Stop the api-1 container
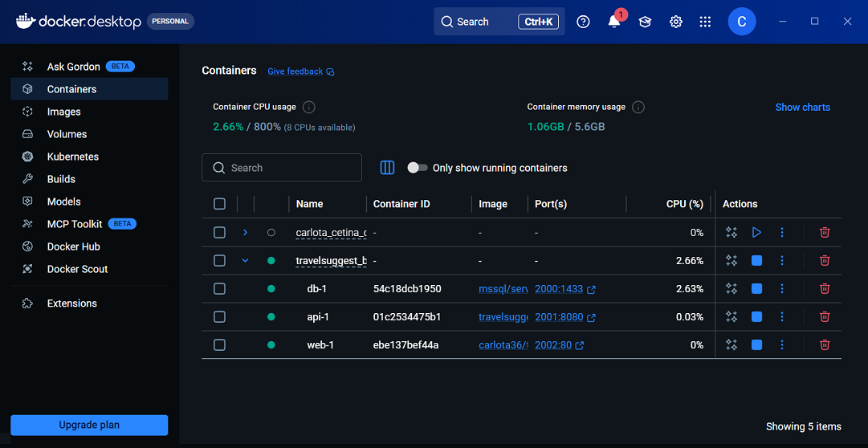868x448 pixels. coord(756,317)
